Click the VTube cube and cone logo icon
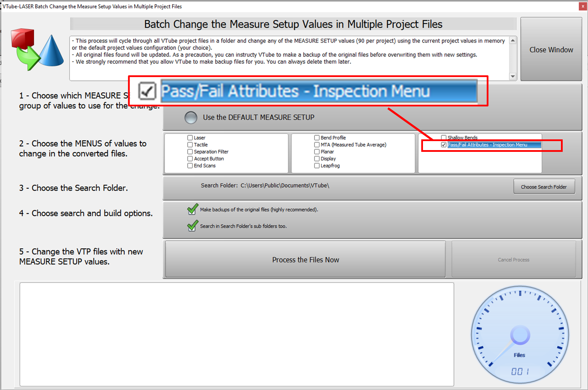Viewport: 588px width, 390px height. point(37,49)
